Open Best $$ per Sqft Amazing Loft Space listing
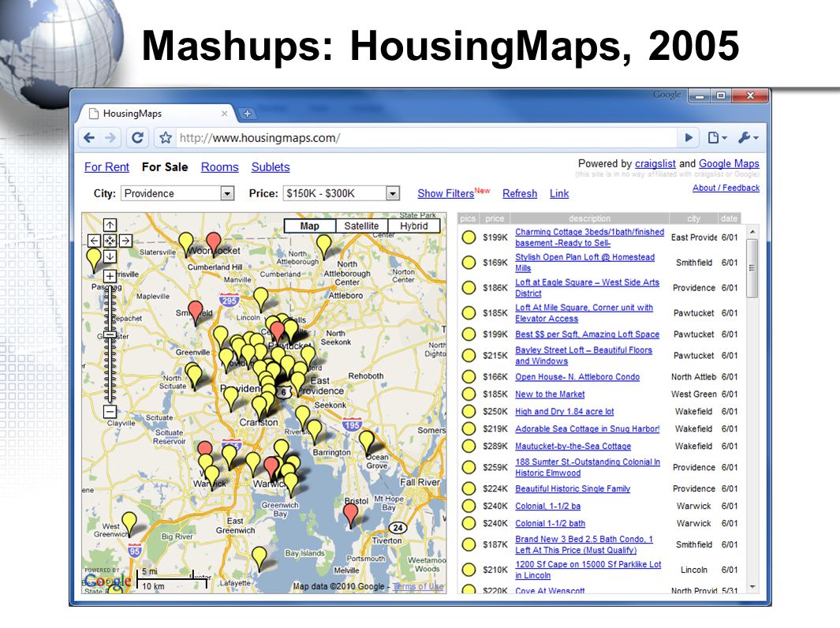The width and height of the screenshot is (840, 628). 587,334
